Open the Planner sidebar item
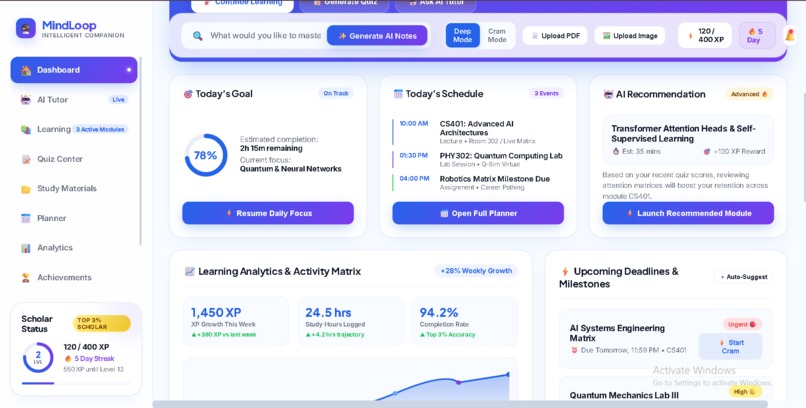806x408 pixels. coord(74,218)
